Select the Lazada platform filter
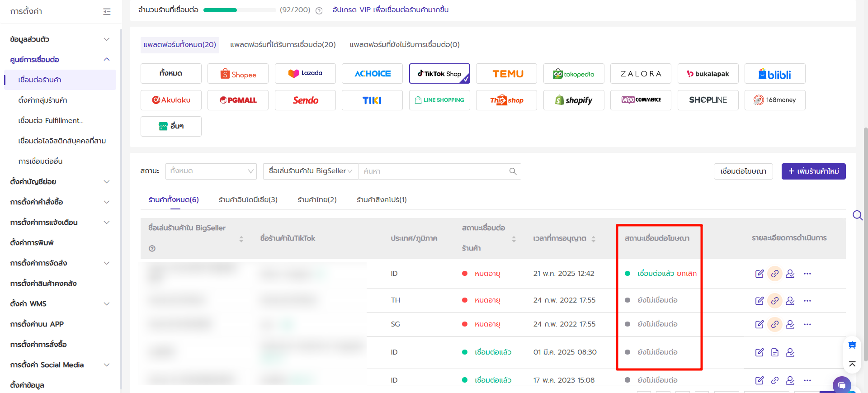 (305, 74)
